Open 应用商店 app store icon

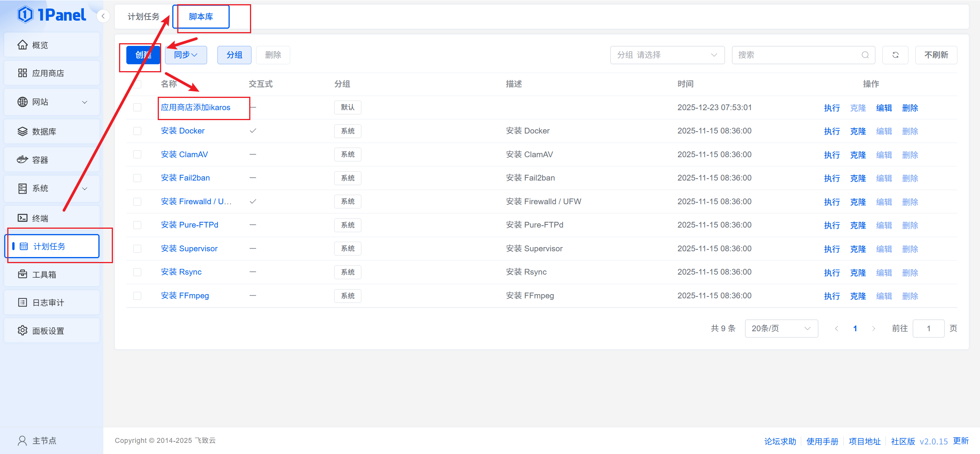(23, 73)
